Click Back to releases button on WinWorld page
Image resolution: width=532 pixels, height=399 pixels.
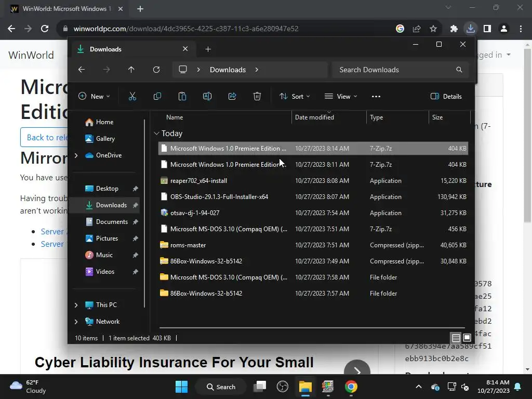click(x=44, y=137)
